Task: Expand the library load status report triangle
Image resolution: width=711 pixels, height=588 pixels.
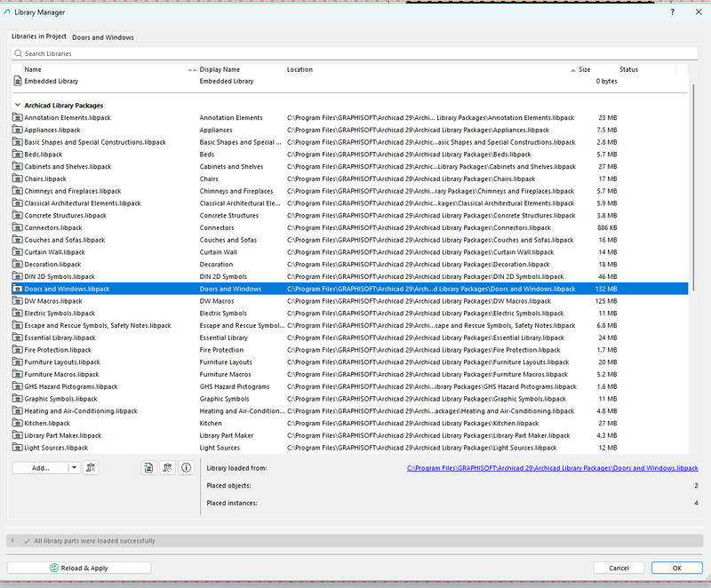Action: [x=12, y=541]
